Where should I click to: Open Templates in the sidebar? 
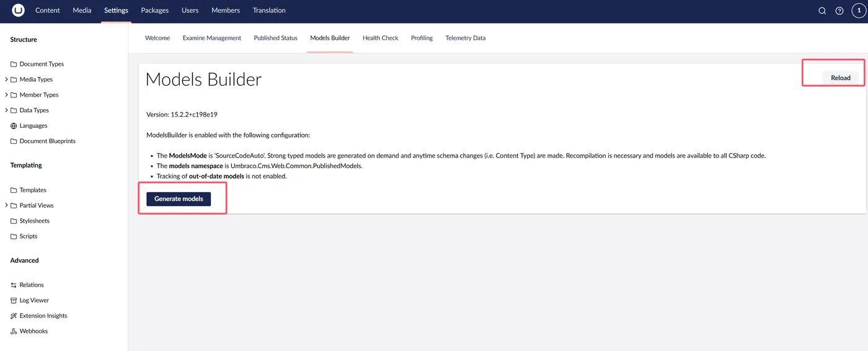click(x=33, y=190)
